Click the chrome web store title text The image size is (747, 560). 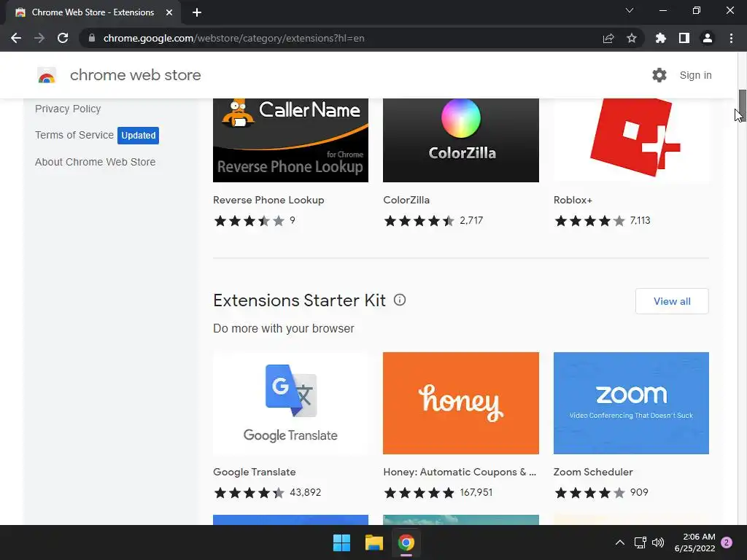pos(135,75)
